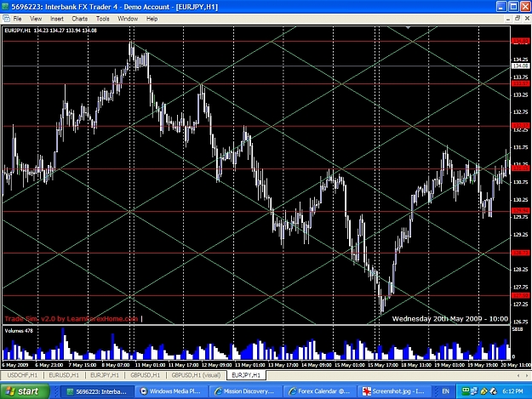Image resolution: width=532 pixels, height=399 pixels.
Task: Click the Wednesday 20th May 2009 date text
Action: pyautogui.click(x=450, y=319)
